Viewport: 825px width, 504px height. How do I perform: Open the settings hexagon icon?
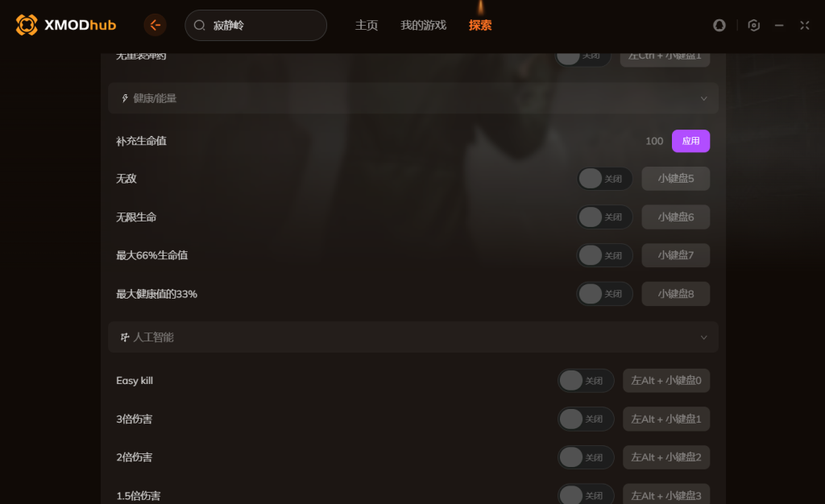pos(753,25)
